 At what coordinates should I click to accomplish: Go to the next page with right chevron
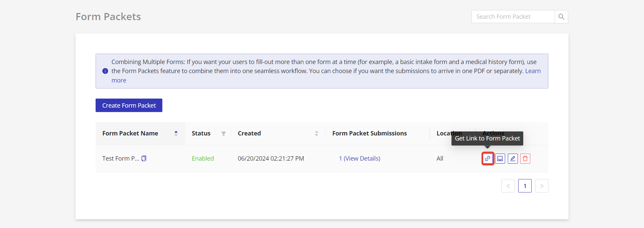(541, 186)
